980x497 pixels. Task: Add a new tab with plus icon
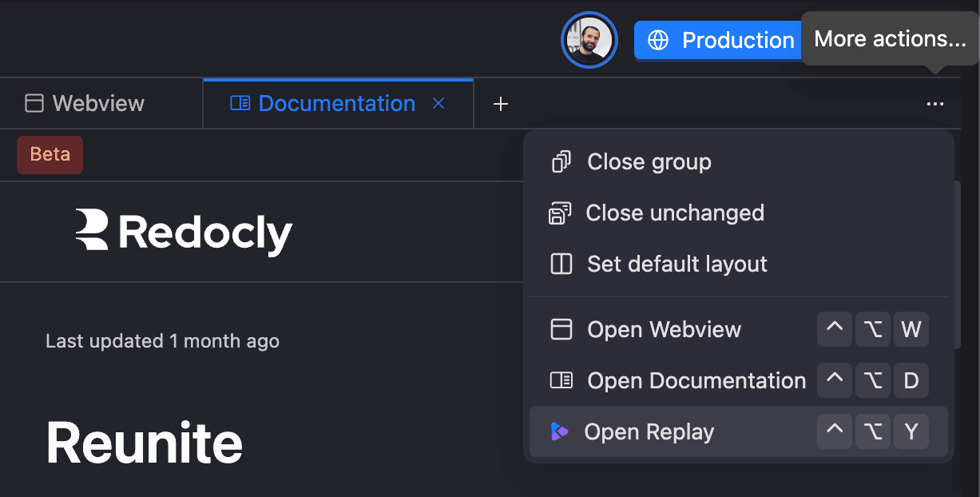501,104
